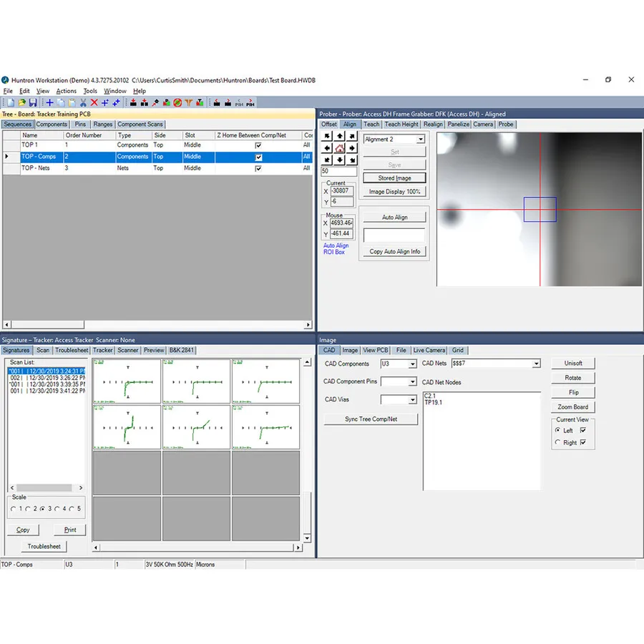This screenshot has width=644, height=644.
Task: Click the Unisoft button
Action: coord(573,363)
